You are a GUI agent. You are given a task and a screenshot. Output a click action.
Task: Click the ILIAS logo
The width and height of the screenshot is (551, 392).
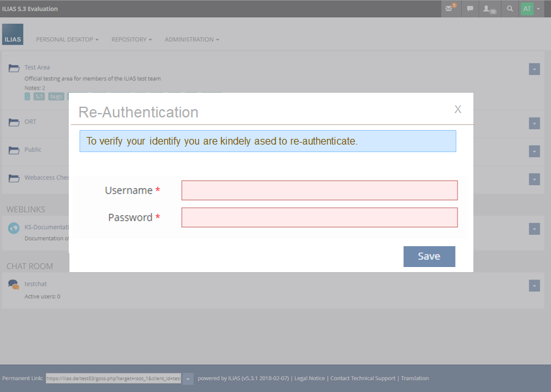(x=13, y=35)
